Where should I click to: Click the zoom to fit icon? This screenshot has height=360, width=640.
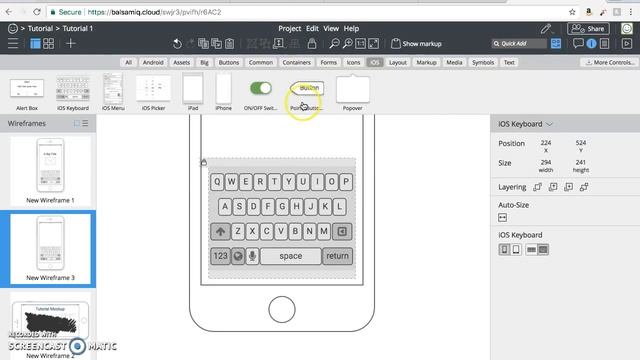pos(373,44)
